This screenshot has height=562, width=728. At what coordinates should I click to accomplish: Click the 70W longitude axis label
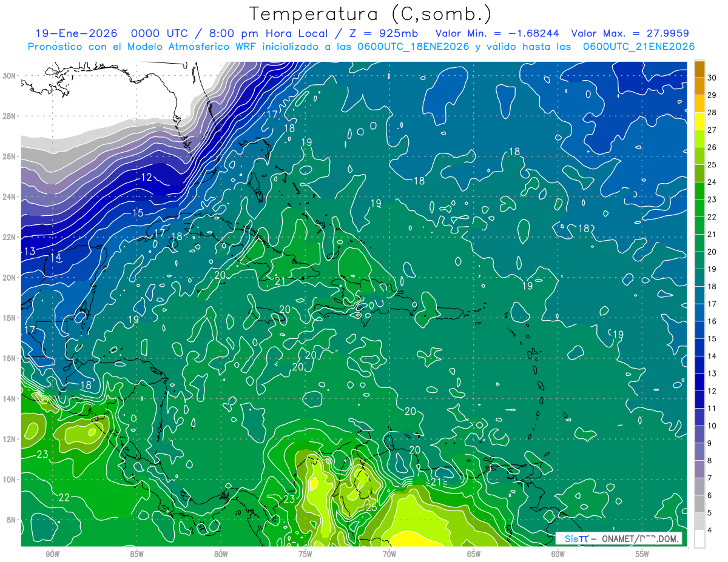[x=389, y=555]
